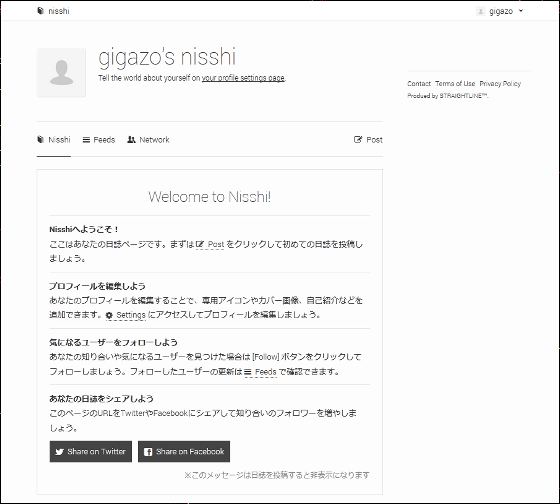Share on Twitter button
The height and width of the screenshot is (504, 560).
pyautogui.click(x=91, y=451)
